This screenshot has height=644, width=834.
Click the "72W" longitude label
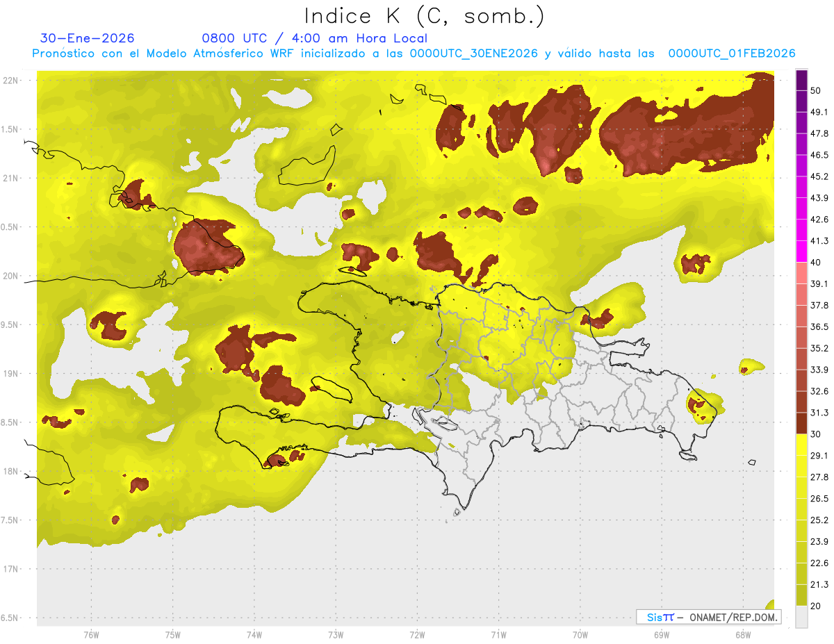click(417, 634)
